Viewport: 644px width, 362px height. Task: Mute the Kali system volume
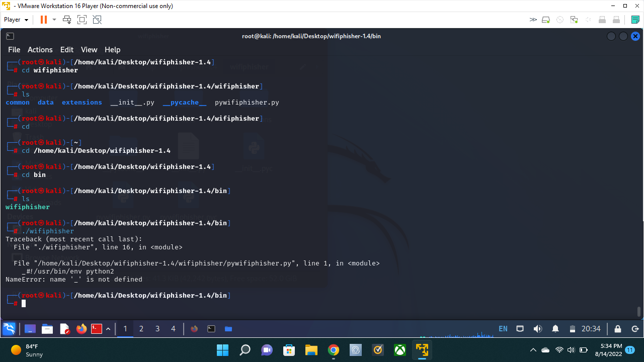[x=537, y=328]
